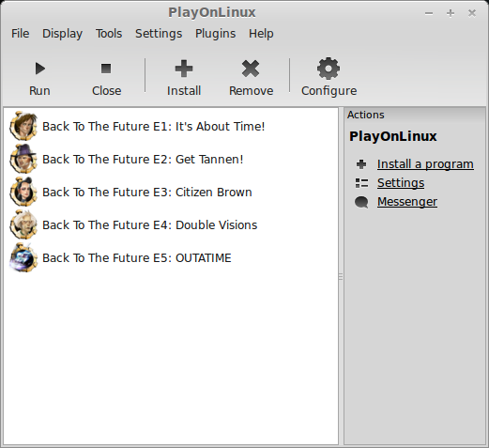The image size is (489, 448).
Task: Select the E1 It's About Time icon
Action: (x=23, y=126)
